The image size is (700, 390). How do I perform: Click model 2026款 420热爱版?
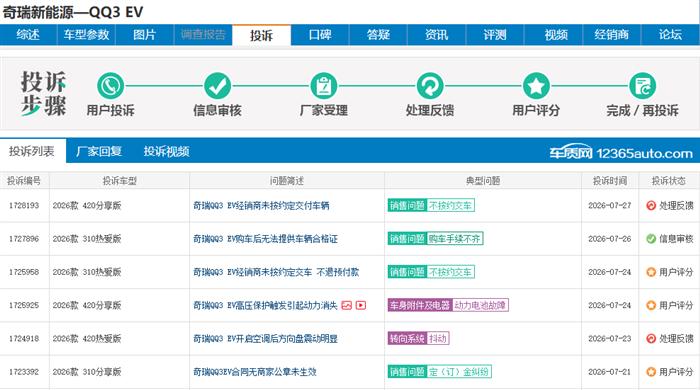click(87, 338)
